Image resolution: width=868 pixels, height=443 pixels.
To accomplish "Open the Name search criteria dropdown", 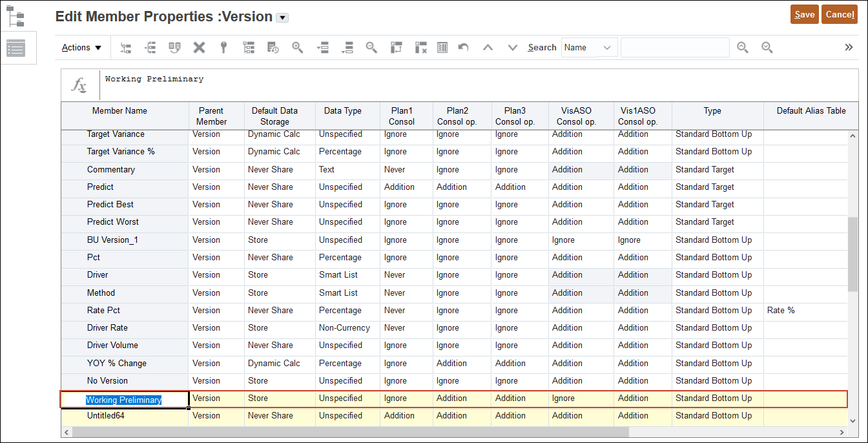I will point(588,47).
